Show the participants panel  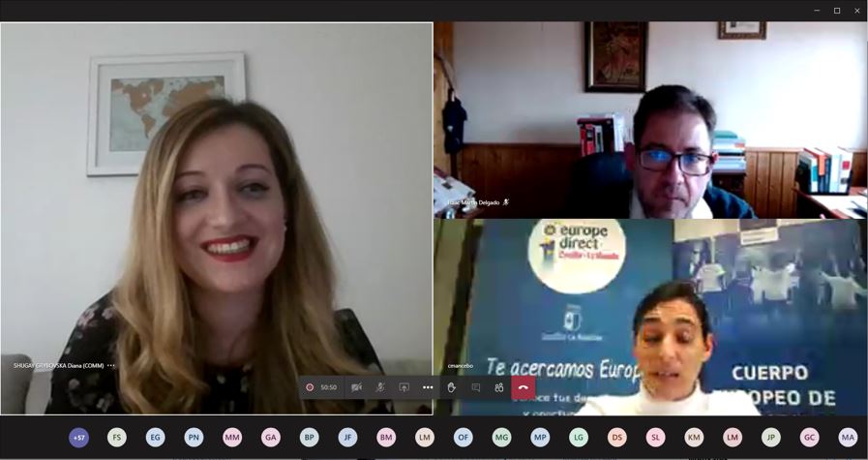(x=499, y=387)
